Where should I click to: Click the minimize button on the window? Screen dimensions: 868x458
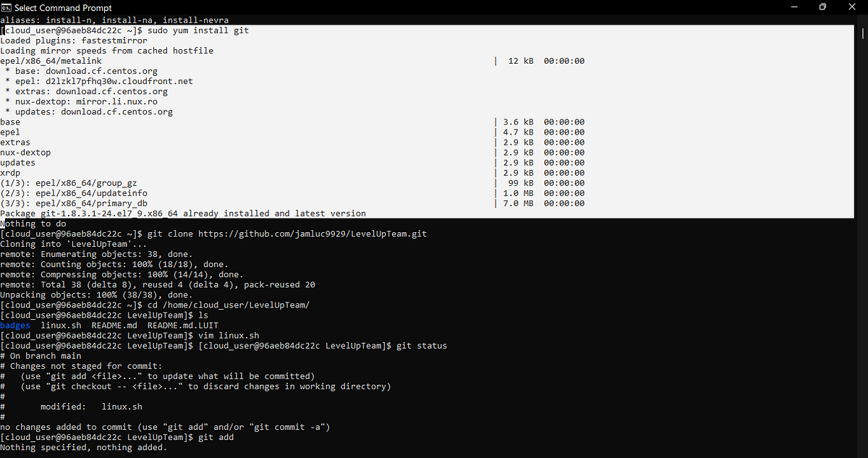[x=794, y=7]
